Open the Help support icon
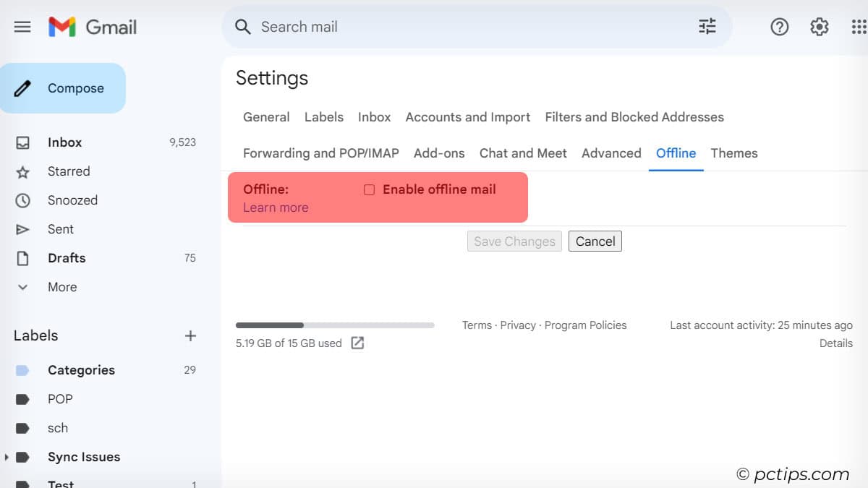868x488 pixels. (779, 27)
